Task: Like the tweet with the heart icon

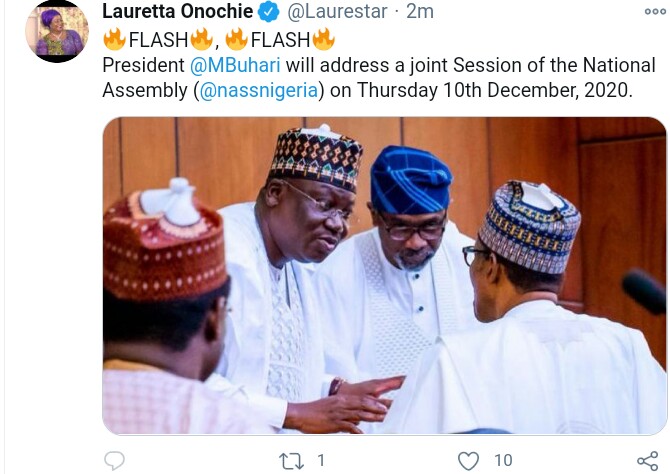Action: [468, 460]
